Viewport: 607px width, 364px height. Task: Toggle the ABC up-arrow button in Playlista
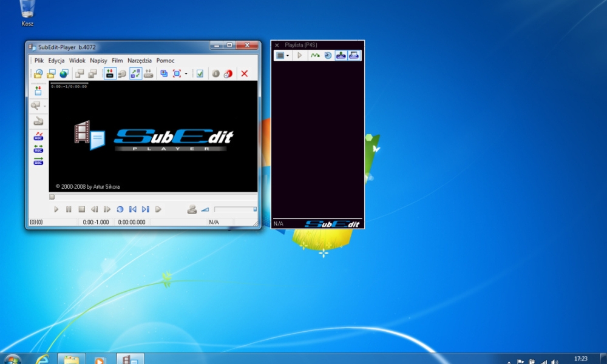coord(341,55)
